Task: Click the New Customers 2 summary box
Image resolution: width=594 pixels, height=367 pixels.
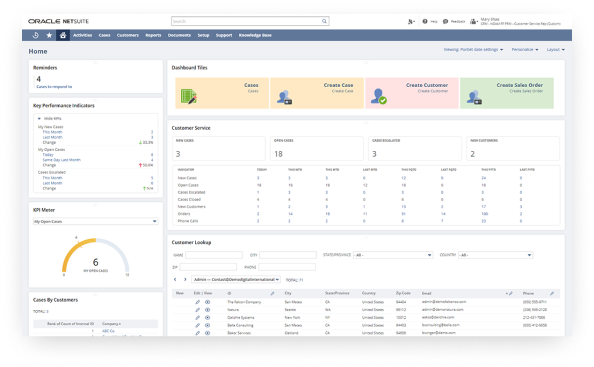Action: point(513,148)
